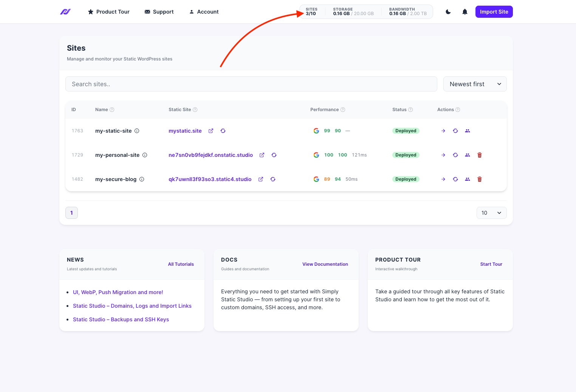The width and height of the screenshot is (576, 392).
Task: Open the mystatic.site link
Action: (x=185, y=131)
